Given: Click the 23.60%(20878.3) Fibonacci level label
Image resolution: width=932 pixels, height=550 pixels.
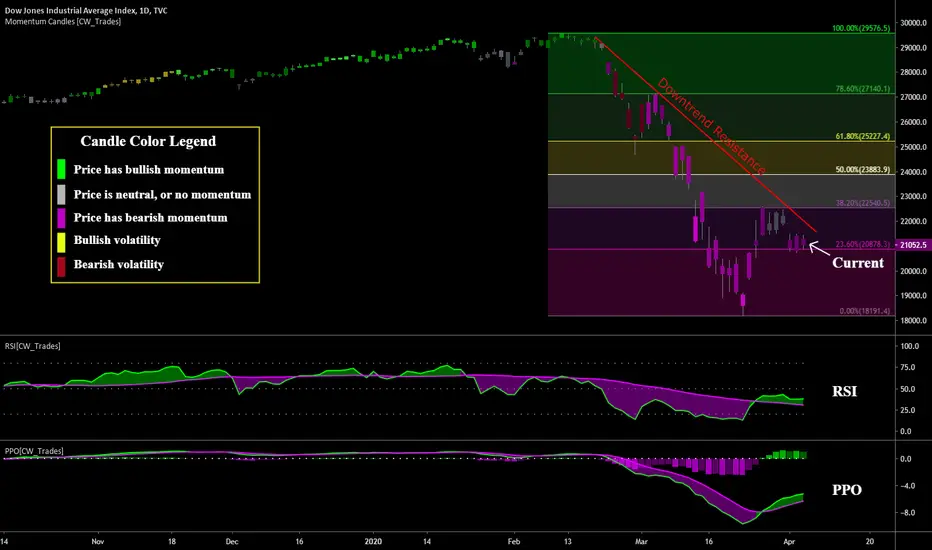Looking at the screenshot, I should tap(862, 244).
